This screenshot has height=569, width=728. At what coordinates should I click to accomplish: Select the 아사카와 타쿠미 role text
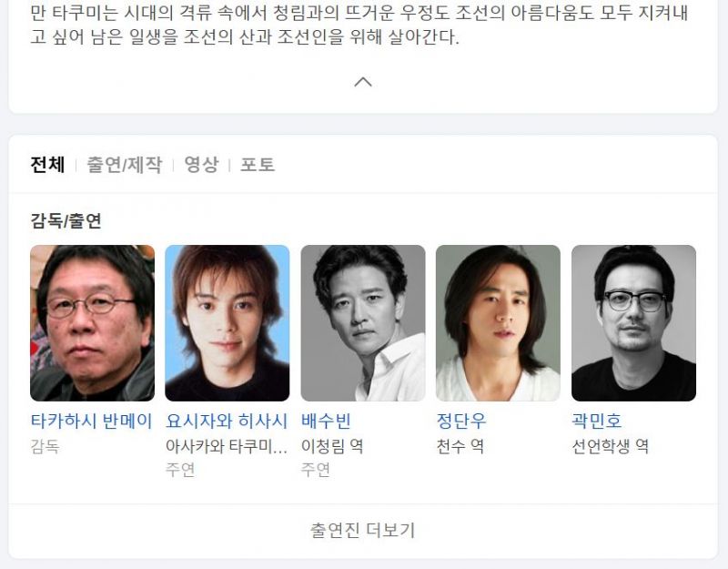227,446
